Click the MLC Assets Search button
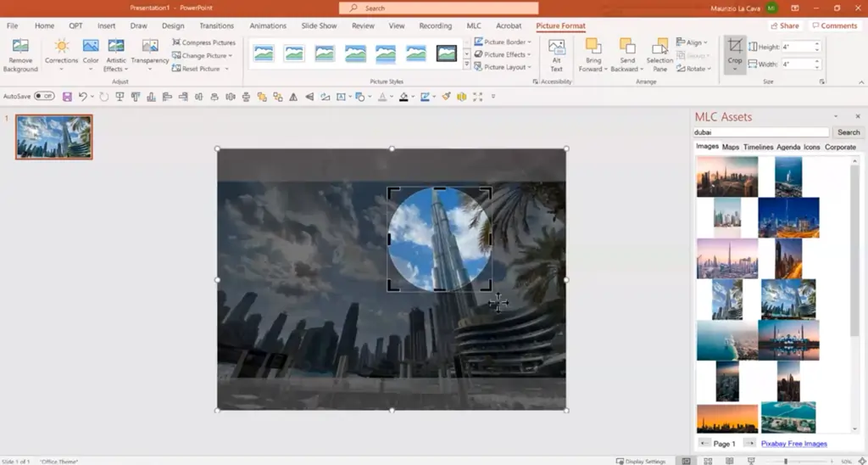 (x=848, y=132)
